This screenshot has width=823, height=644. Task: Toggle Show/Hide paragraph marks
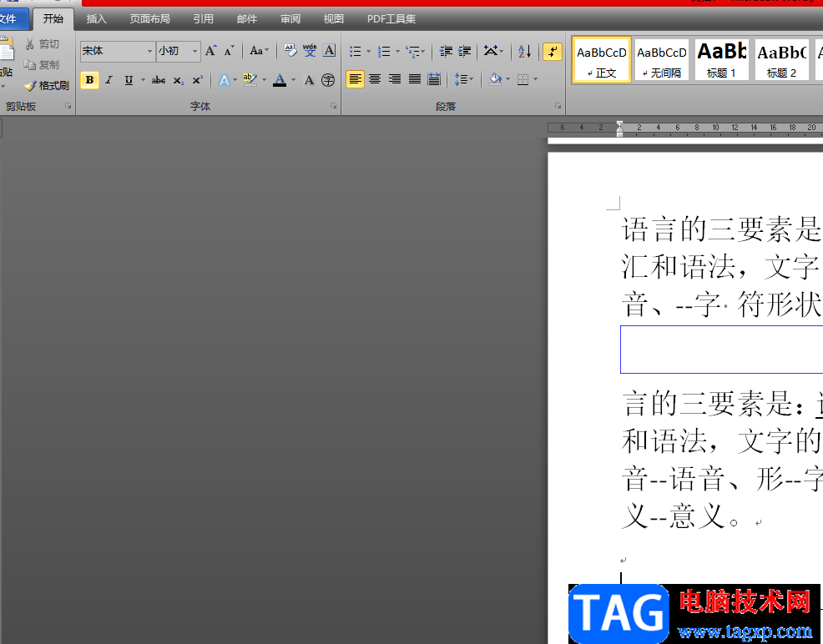click(553, 52)
